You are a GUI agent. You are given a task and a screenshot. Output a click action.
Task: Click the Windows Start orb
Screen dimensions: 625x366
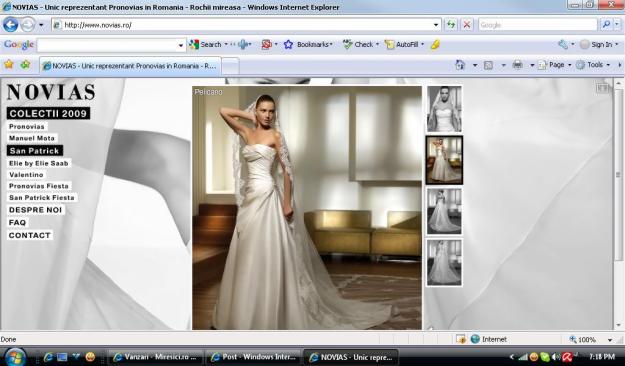[x=15, y=356]
